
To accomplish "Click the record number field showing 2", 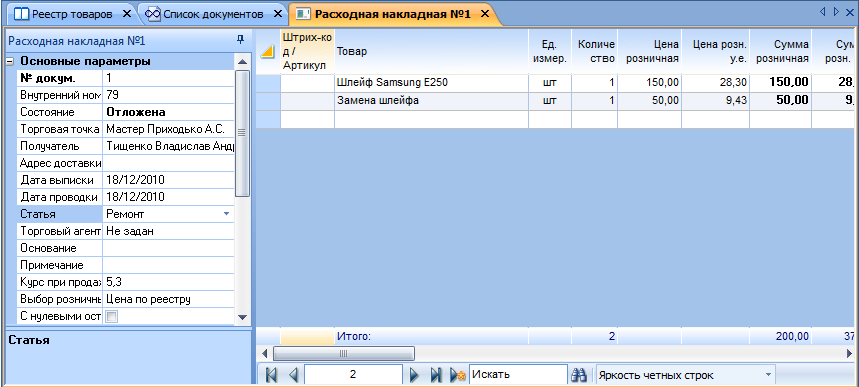I will click(353, 375).
